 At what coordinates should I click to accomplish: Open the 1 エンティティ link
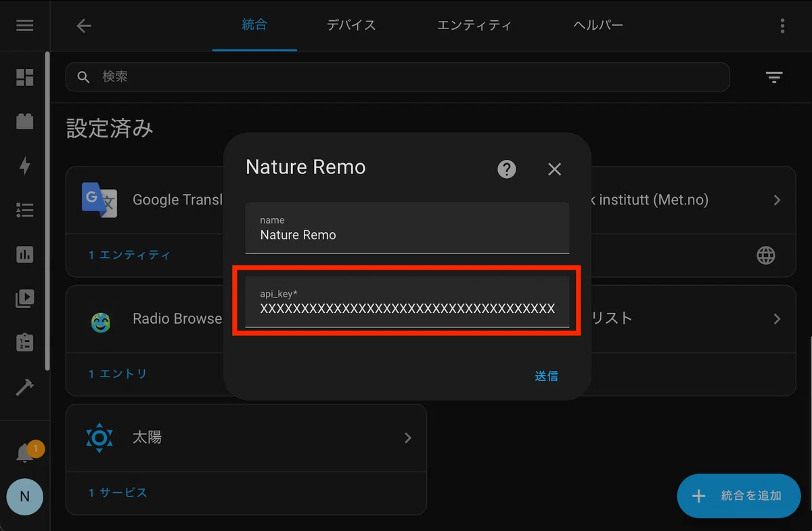[130, 255]
